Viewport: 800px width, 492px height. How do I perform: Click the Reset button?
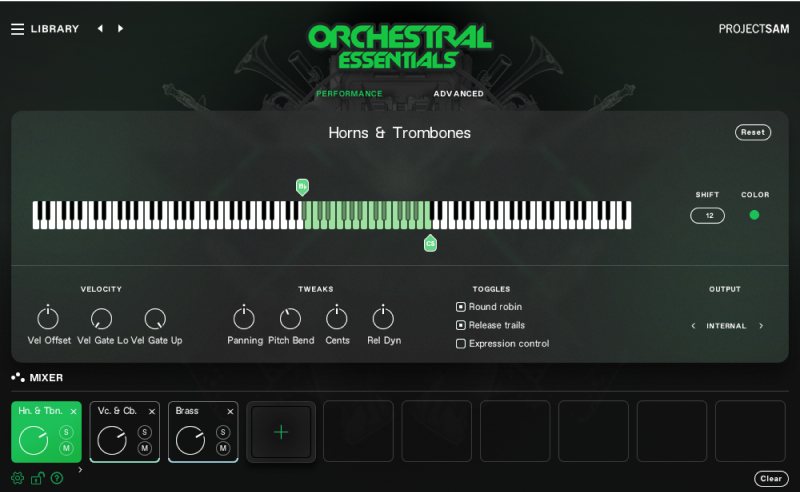753,132
